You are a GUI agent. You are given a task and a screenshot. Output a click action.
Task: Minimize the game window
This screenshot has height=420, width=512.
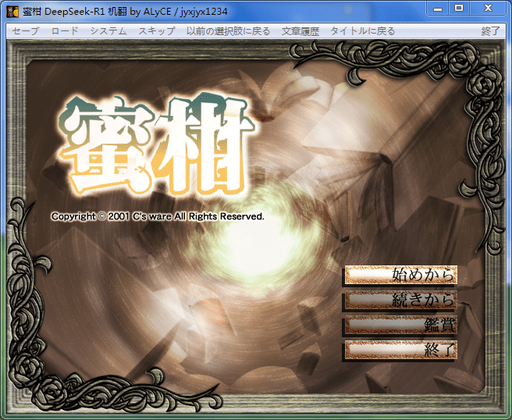(439, 8)
